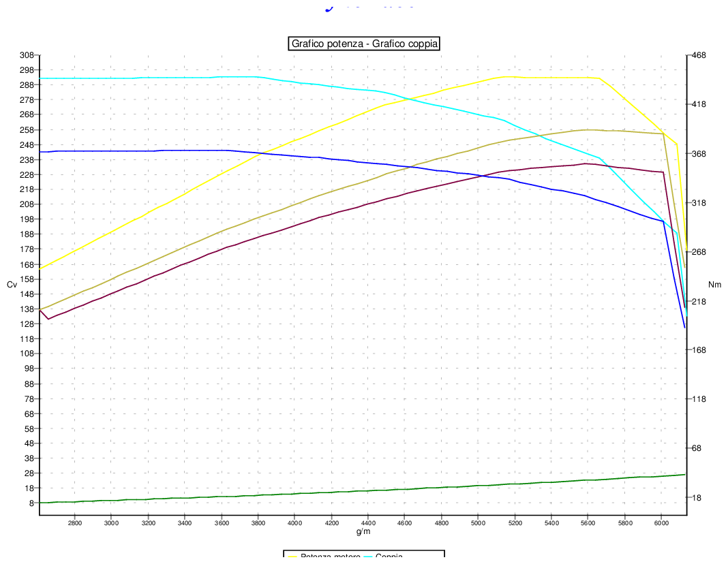Click the 4400 tick on the rpm axis

(368, 523)
